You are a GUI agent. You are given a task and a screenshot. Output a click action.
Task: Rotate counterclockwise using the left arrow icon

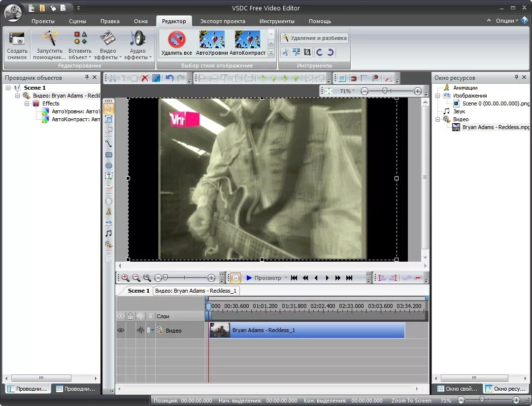tap(319, 52)
